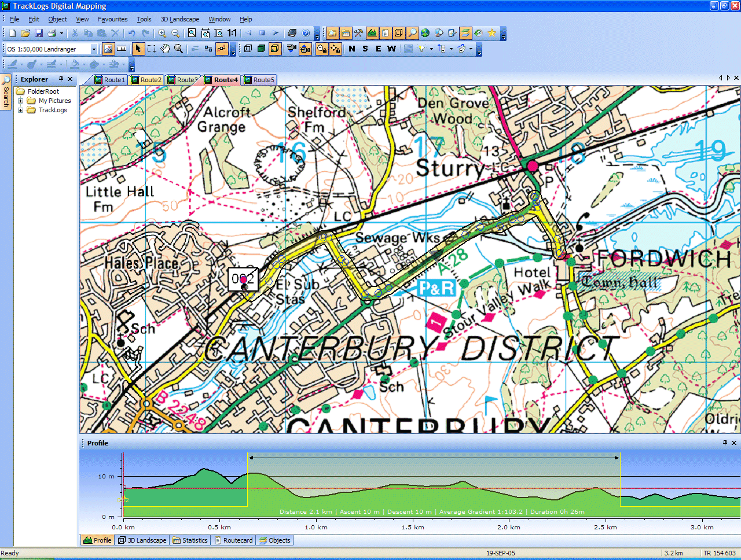This screenshot has height=560, width=741.
Task: Face north with the N button
Action: [352, 49]
